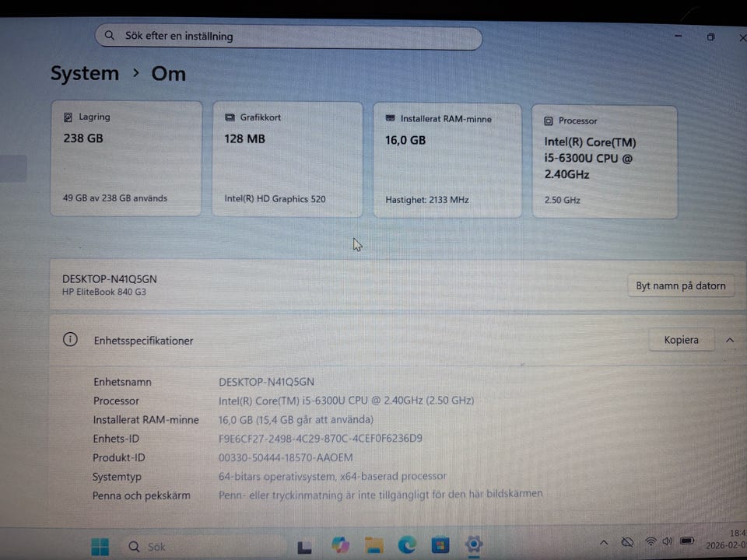Click the volume speaker tray icon

(x=667, y=541)
